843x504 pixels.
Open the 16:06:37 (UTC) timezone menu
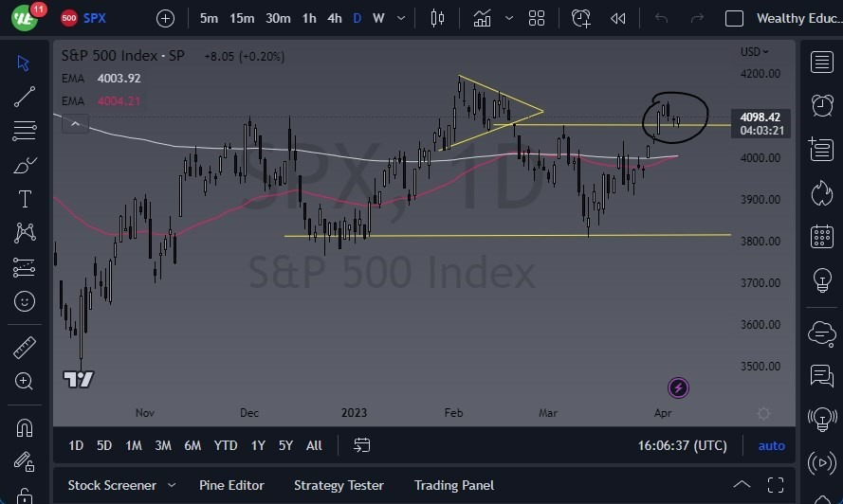pos(682,446)
